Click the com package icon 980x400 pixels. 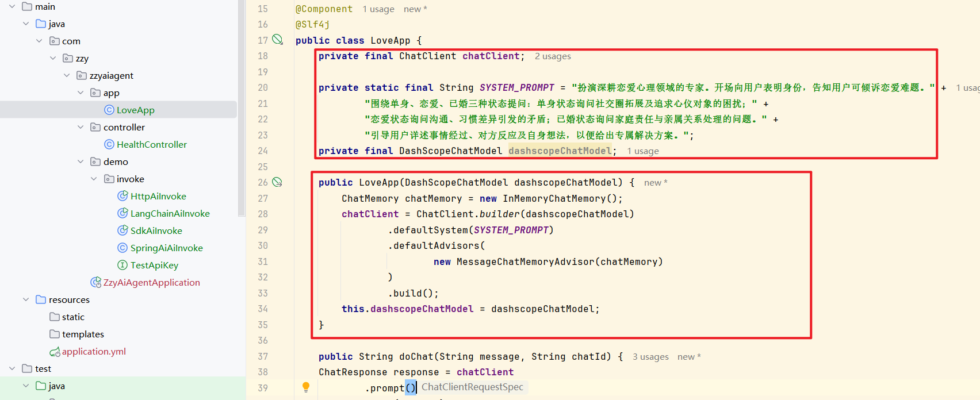(55, 41)
